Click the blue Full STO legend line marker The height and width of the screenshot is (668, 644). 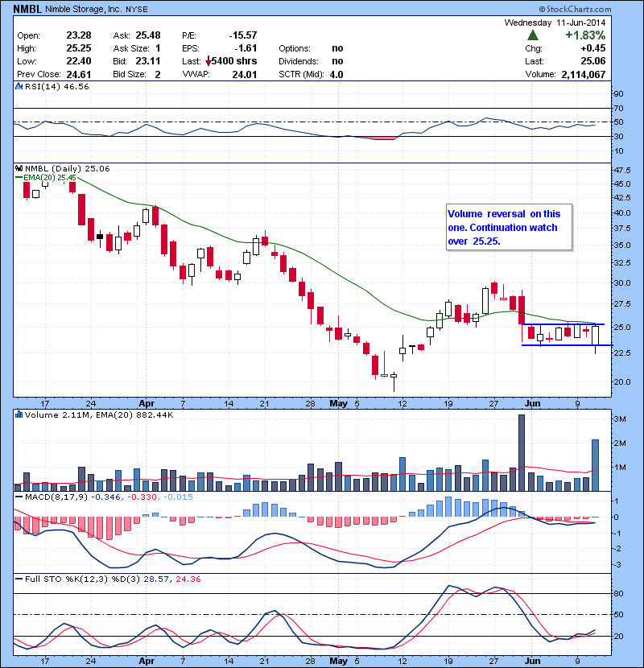[x=19, y=579]
